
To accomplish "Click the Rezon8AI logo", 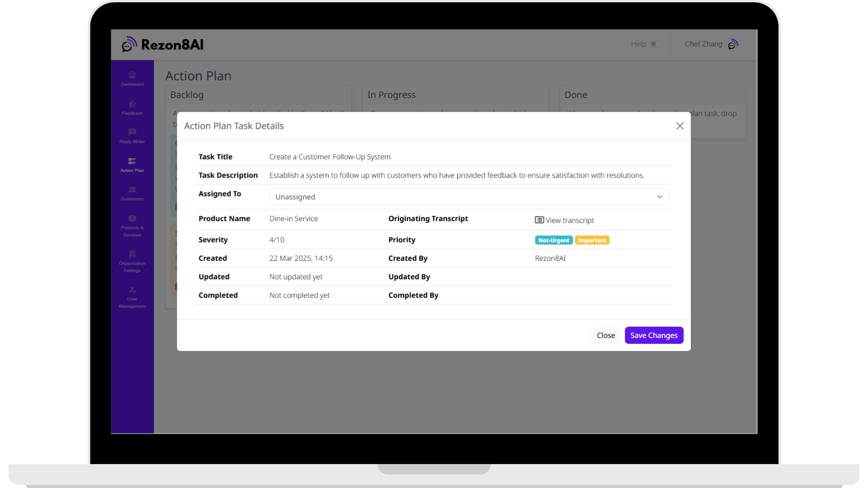I will (x=163, y=44).
